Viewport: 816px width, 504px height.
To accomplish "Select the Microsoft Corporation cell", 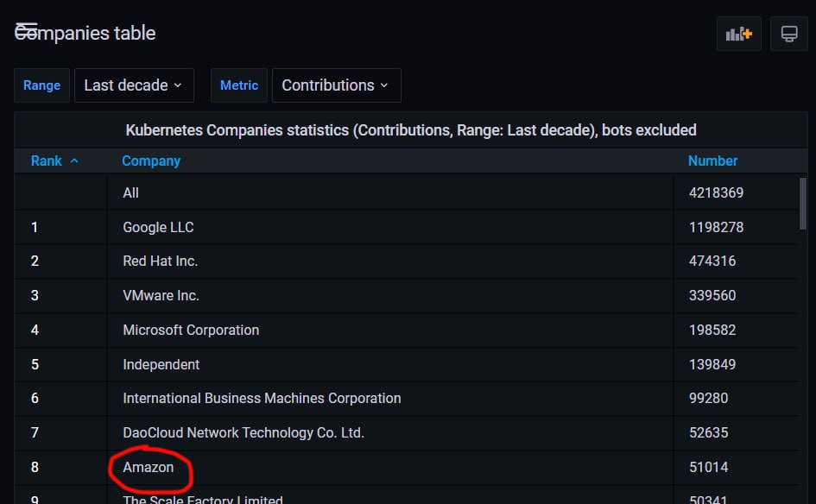I will tap(191, 330).
